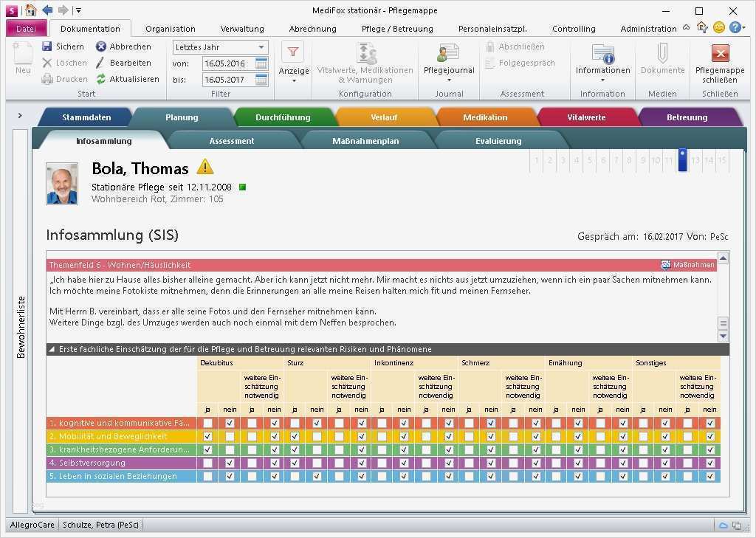756x538 pixels.
Task: Click the forward arrow in title bar
Action: pos(63,10)
